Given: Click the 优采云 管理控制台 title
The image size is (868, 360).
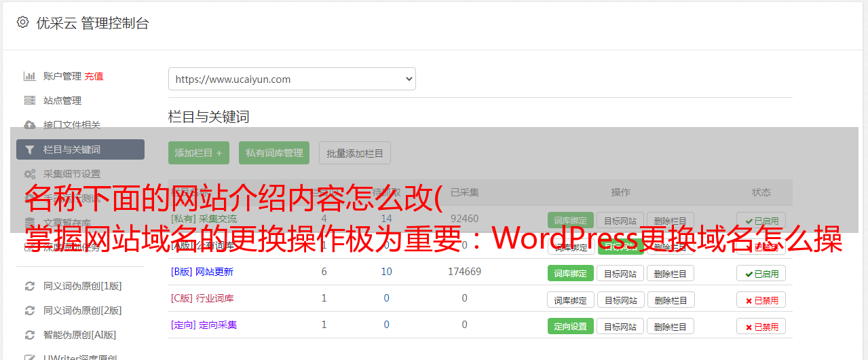Looking at the screenshot, I should (92, 23).
